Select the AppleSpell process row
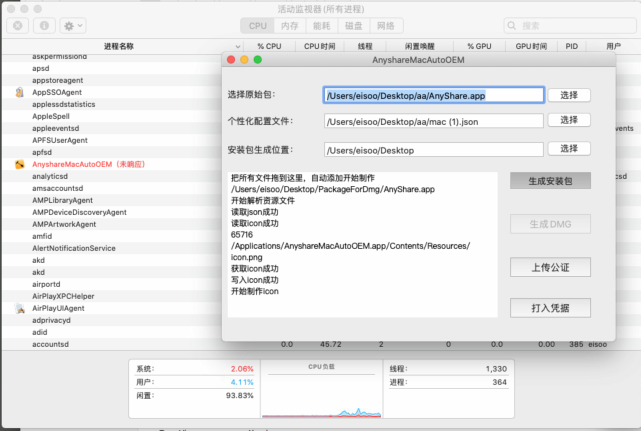The width and height of the screenshot is (641, 431). 112,116
